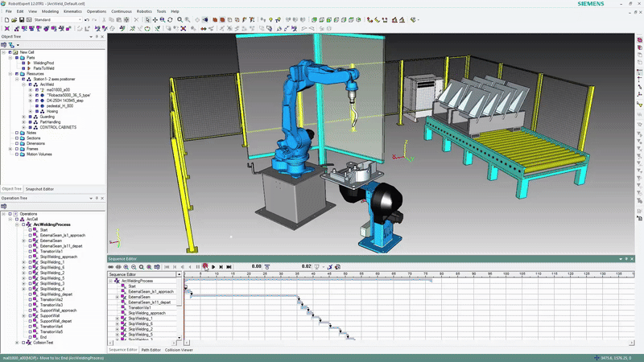Expand CollisionTest in Operation Tree
644x362 pixels.
[17, 343]
